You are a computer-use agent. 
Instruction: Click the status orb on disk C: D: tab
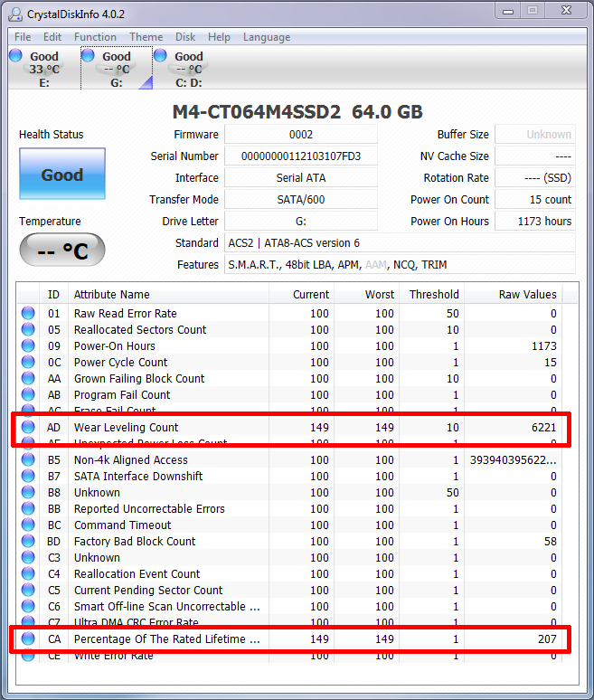click(160, 55)
